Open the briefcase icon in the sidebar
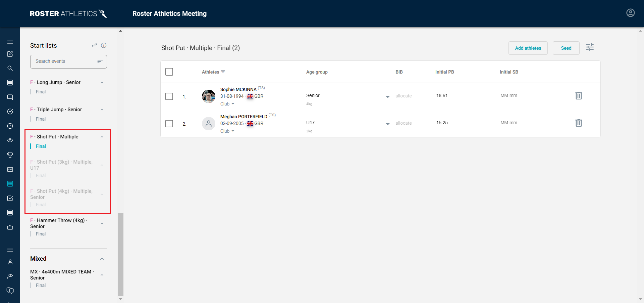This screenshot has width=644, height=303. [x=10, y=227]
